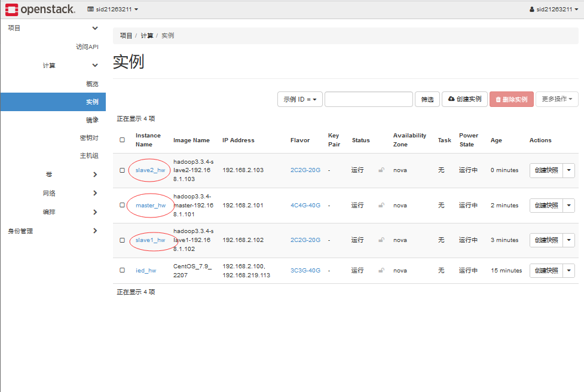Image resolution: width=584 pixels, height=392 pixels.
Task: Open actions dropdown arrow for ied_hw
Action: 568,271
